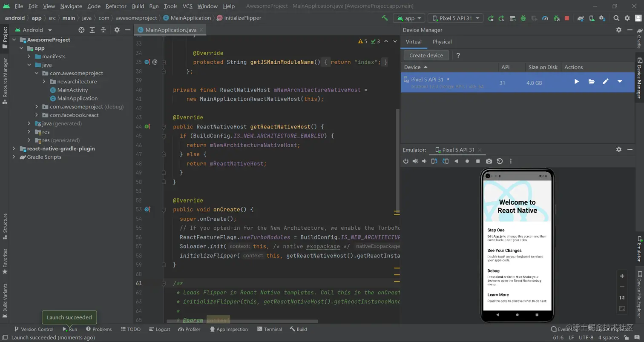Screen dimensions: 644x342
Task: Switch to the Physical devices tab
Action: click(x=442, y=42)
